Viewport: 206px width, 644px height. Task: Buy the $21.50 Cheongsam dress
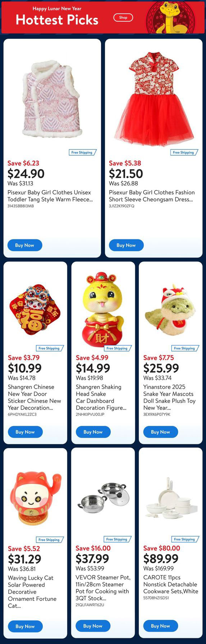click(x=126, y=245)
